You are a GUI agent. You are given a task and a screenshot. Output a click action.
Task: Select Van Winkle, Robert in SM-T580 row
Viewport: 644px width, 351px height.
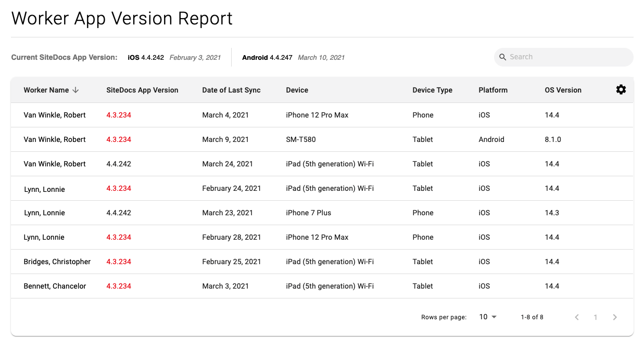click(55, 139)
